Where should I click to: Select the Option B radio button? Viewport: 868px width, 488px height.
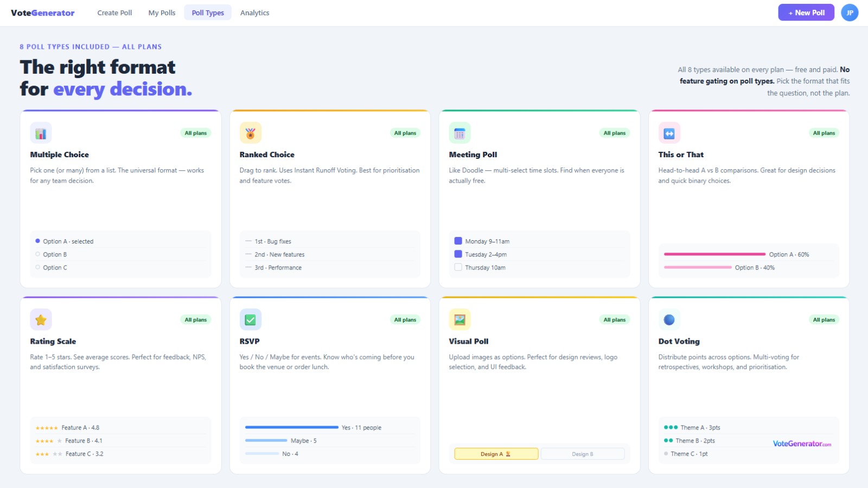(x=37, y=254)
